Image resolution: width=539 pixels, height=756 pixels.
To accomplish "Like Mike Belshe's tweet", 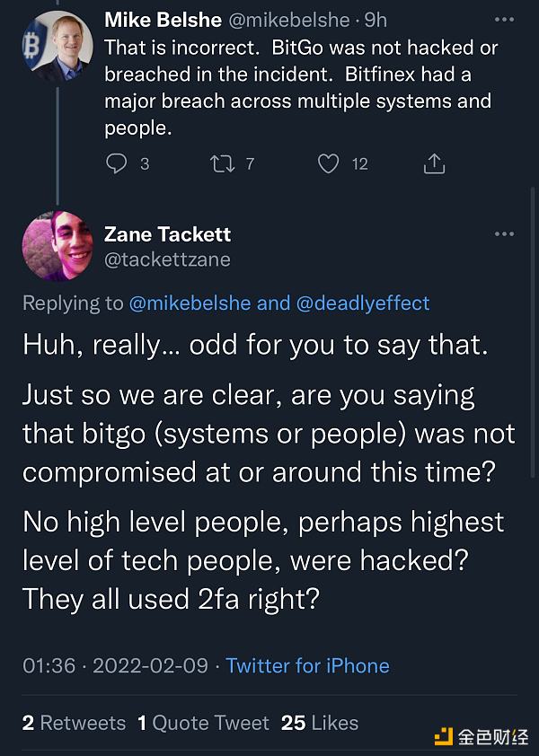I will coord(330,163).
